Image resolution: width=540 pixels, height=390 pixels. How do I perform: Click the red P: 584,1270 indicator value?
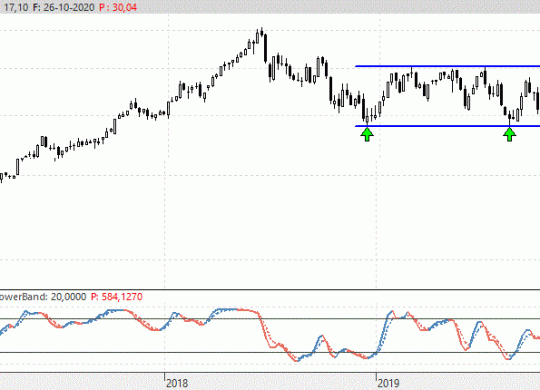116,297
